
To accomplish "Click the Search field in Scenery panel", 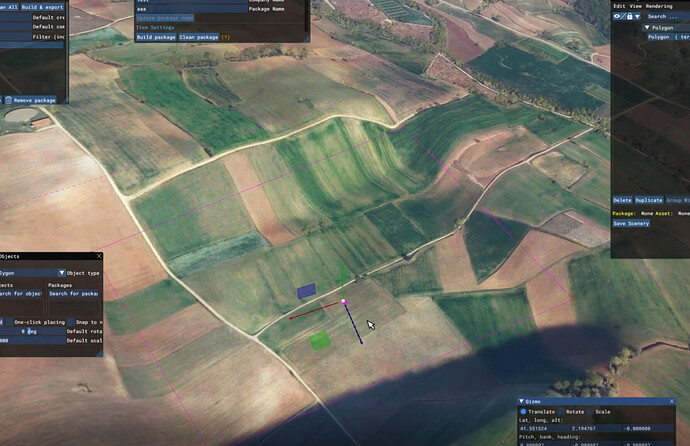I will pyautogui.click(x=666, y=16).
